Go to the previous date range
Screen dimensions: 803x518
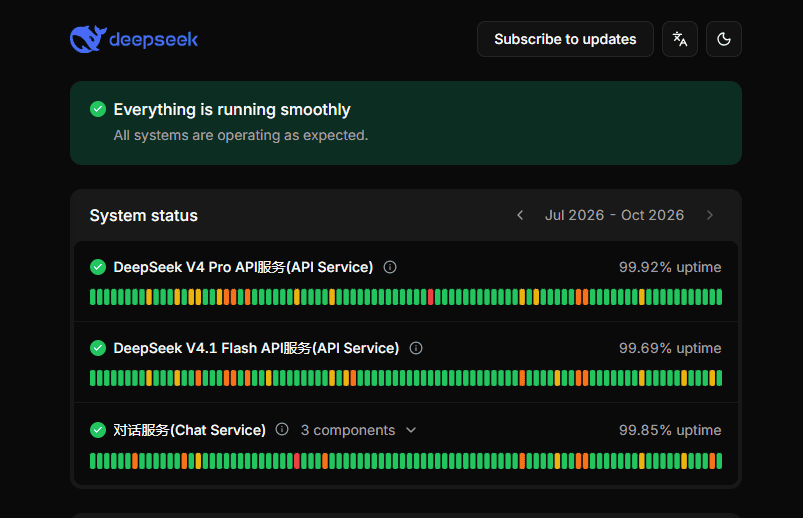tap(520, 215)
